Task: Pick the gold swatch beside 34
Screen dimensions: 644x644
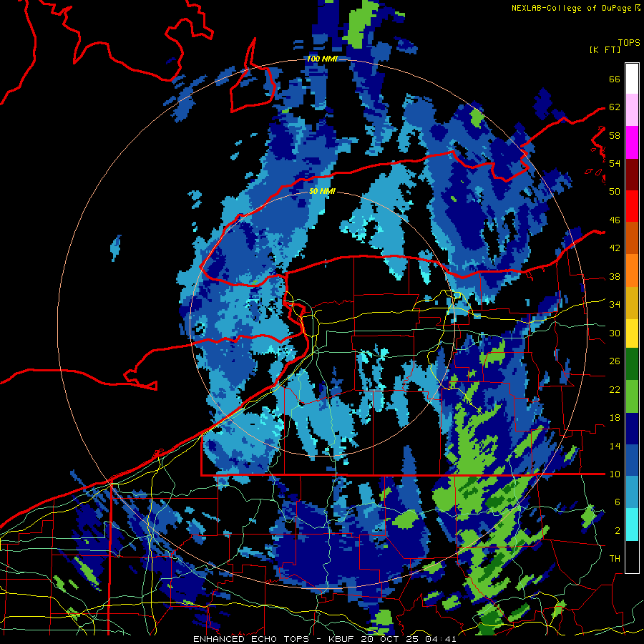Action: (632, 303)
